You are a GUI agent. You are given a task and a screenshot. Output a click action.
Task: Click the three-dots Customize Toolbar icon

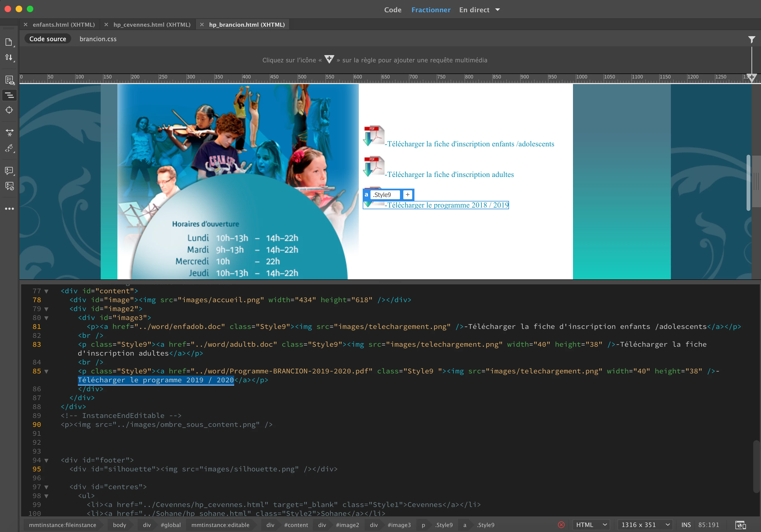point(9,208)
